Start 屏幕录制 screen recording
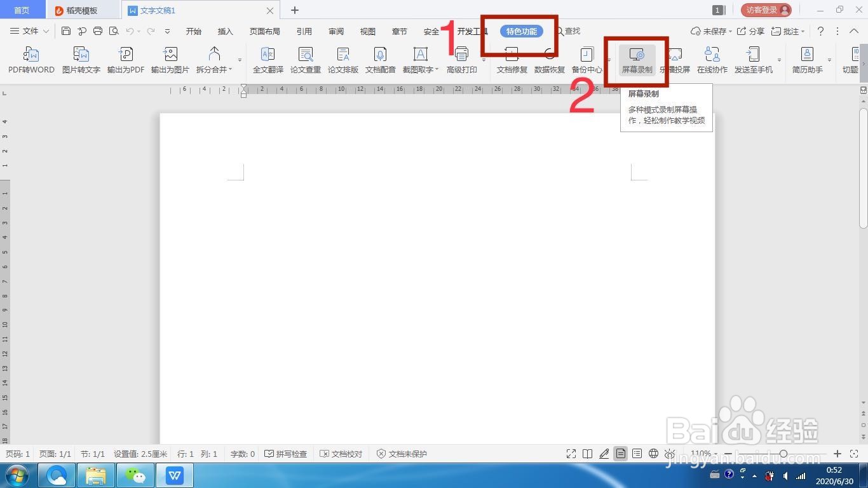Screen dimensions: 868x488 coord(637,60)
